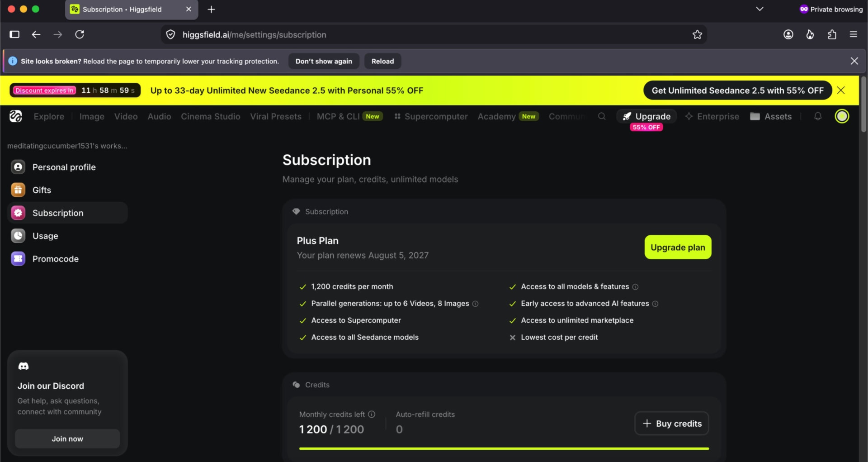Close the yellow promo banner

point(841,90)
